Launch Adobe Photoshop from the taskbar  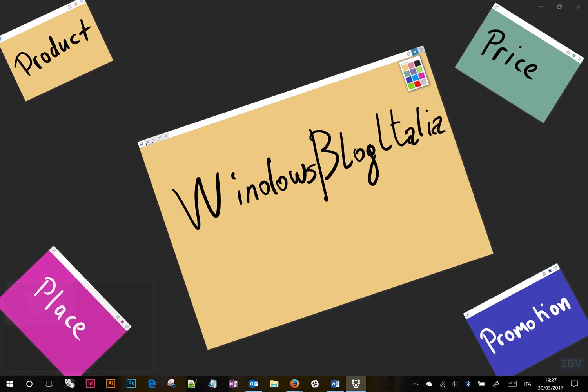(131, 383)
